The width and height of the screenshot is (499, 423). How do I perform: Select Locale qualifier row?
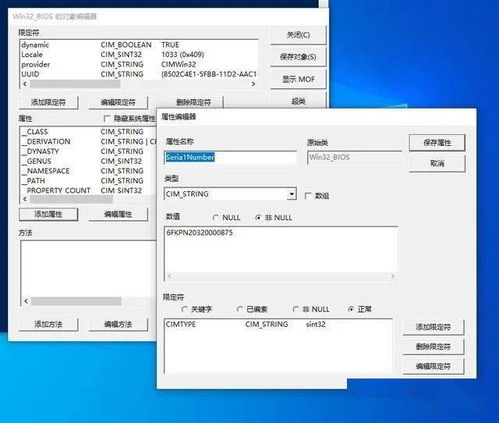tap(139, 54)
